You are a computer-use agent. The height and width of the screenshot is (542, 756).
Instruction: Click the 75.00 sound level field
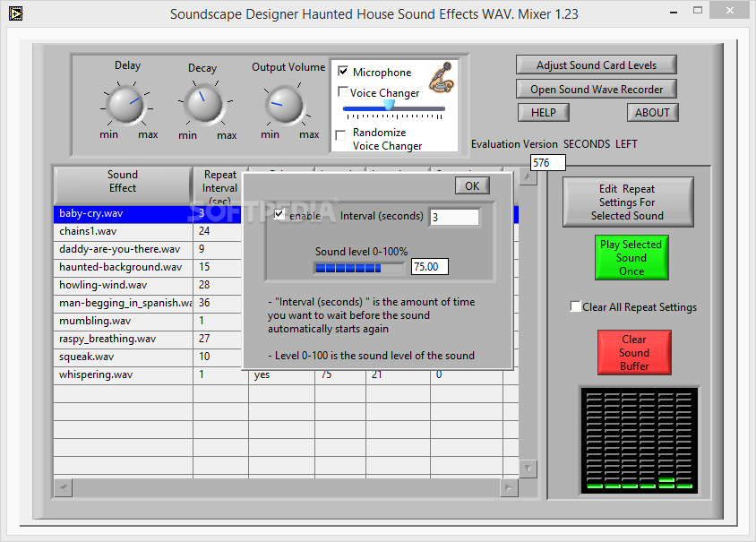pos(430,267)
